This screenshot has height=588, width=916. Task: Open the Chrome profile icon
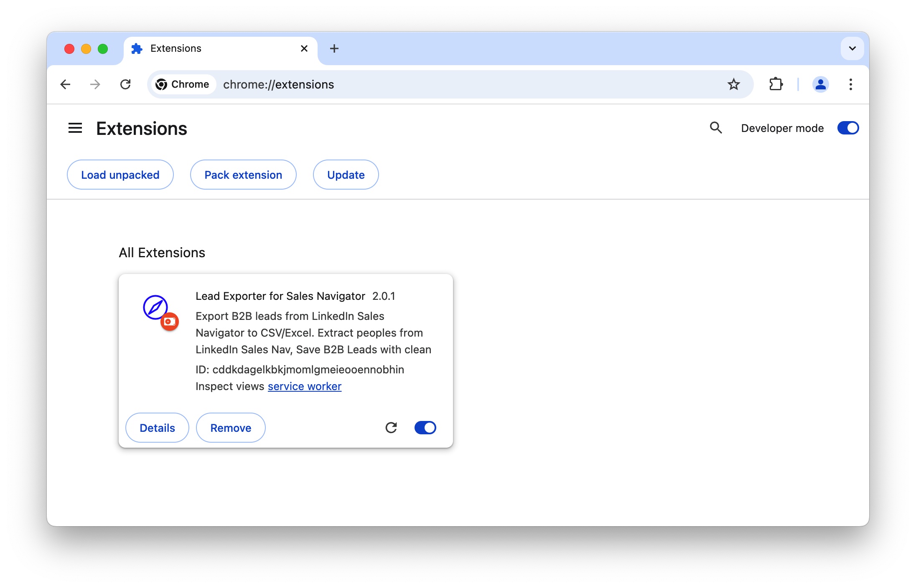(820, 84)
